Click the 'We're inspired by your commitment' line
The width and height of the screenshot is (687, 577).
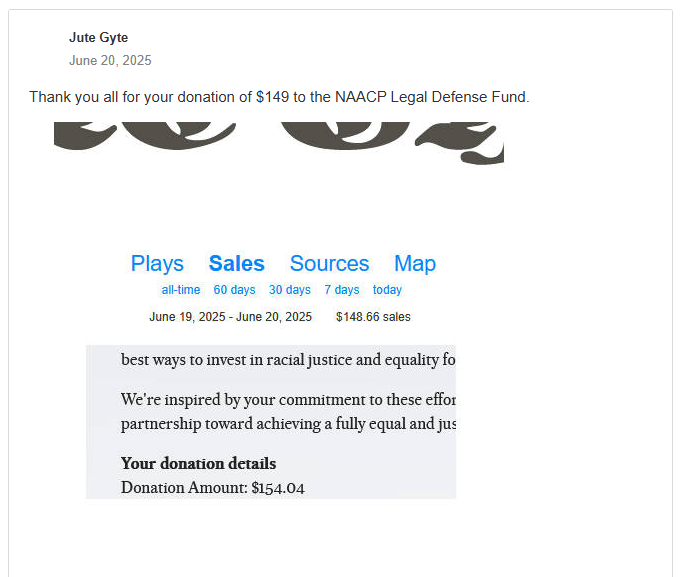click(x=288, y=400)
